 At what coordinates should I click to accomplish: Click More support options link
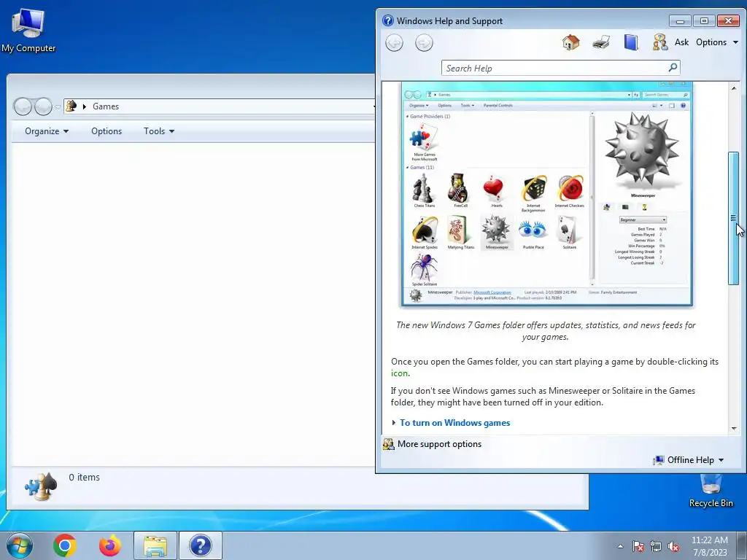(x=440, y=444)
